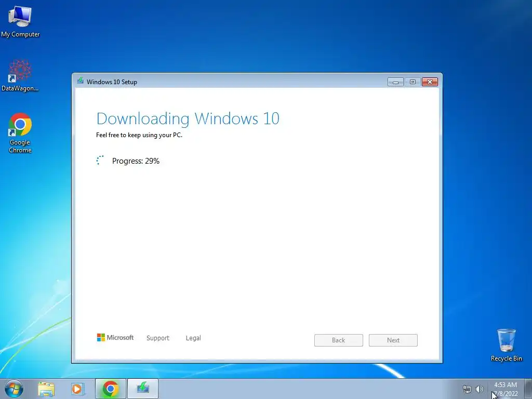Click the volume speaker tray icon
Image resolution: width=532 pixels, height=399 pixels.
point(480,389)
